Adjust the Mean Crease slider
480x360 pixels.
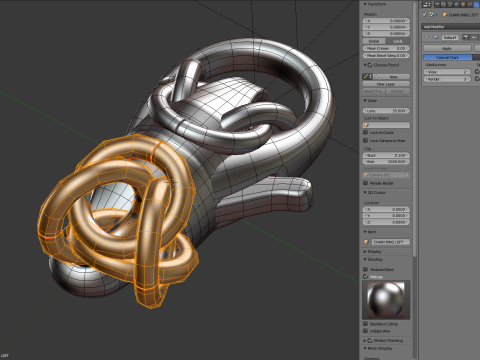386,48
